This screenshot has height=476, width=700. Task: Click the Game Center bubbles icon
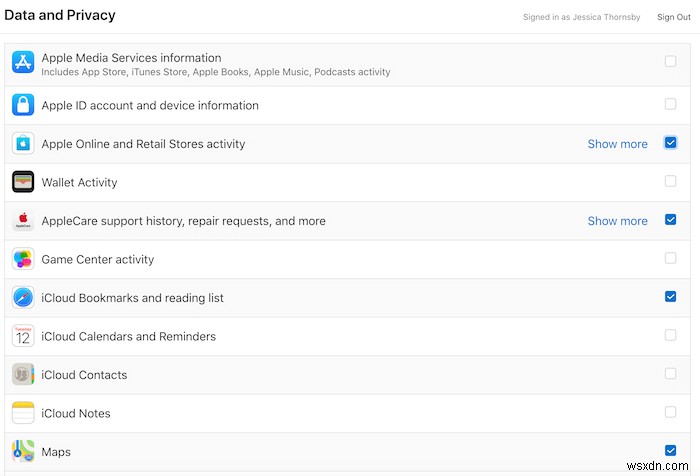pos(23,259)
